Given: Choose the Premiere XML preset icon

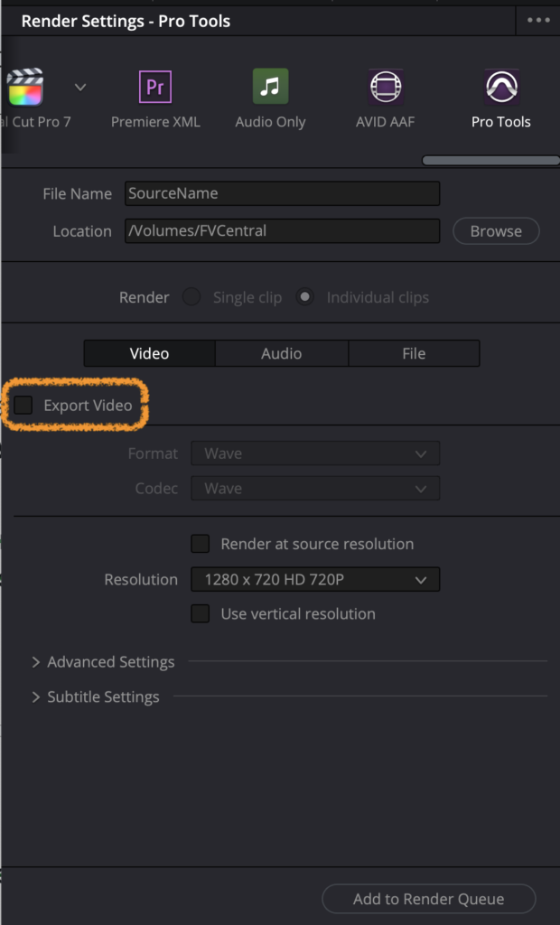Looking at the screenshot, I should click(x=155, y=87).
